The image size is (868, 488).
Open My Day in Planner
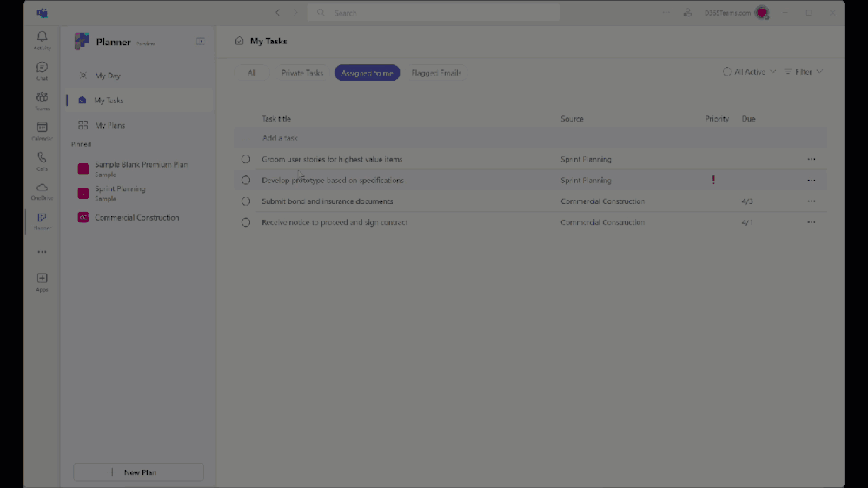[138, 76]
